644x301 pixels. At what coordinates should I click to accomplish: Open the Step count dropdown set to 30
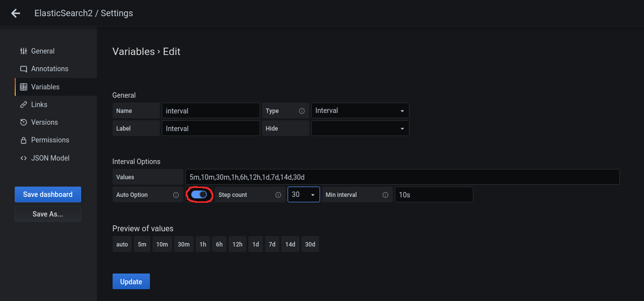tap(303, 195)
